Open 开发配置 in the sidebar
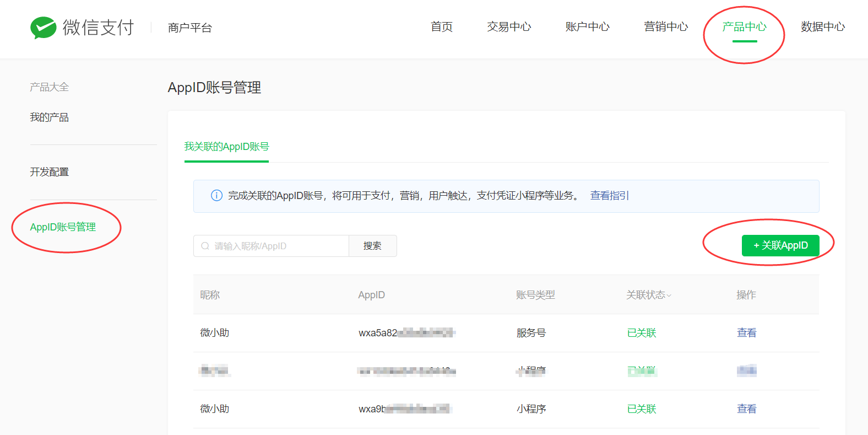This screenshot has width=868, height=435. pos(50,172)
